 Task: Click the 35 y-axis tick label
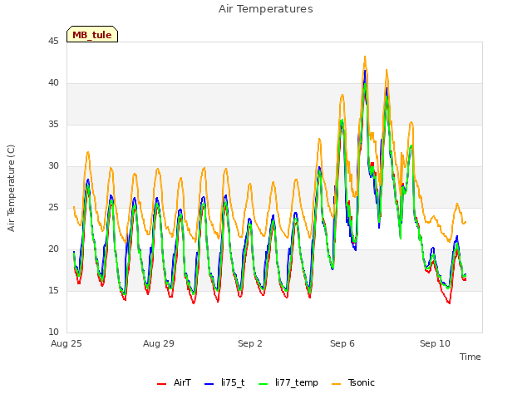pyautogui.click(x=53, y=124)
